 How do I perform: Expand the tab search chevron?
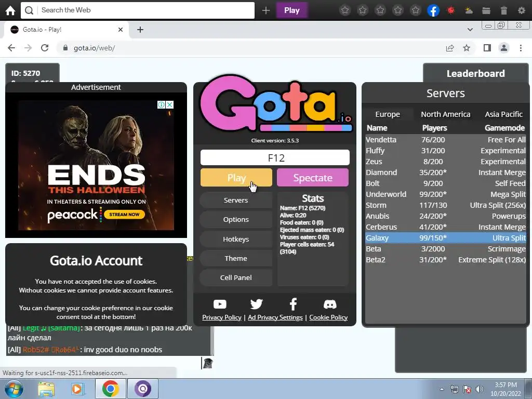(470, 30)
